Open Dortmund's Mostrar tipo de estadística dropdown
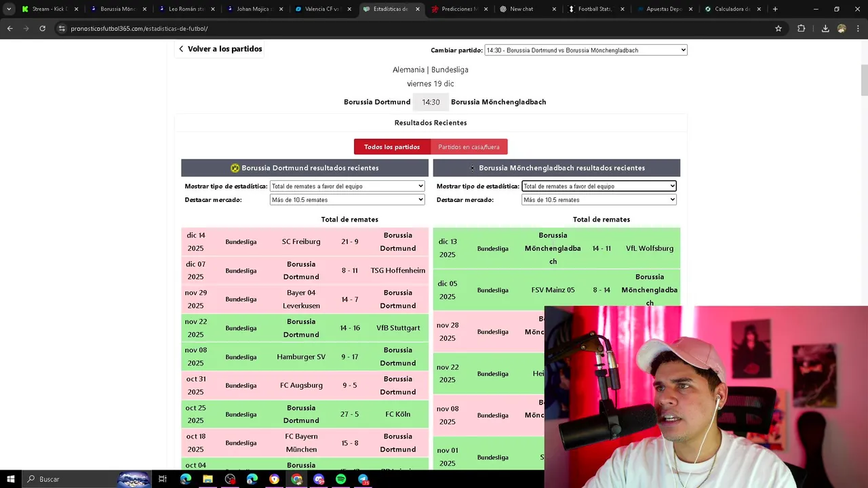This screenshot has height=488, width=868. [347, 186]
